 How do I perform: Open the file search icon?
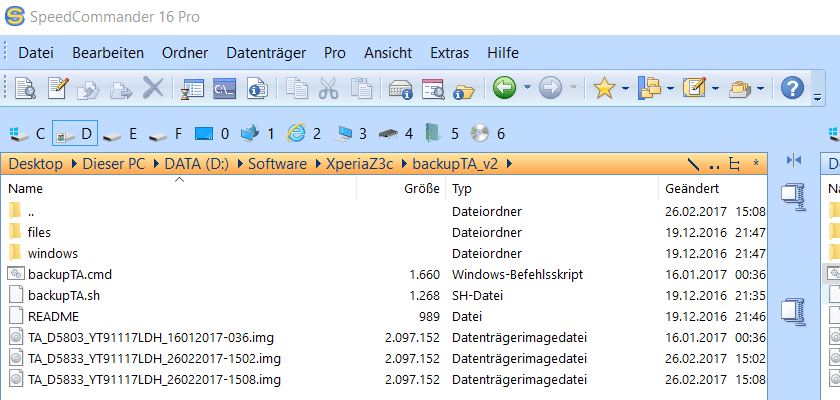(x=433, y=89)
